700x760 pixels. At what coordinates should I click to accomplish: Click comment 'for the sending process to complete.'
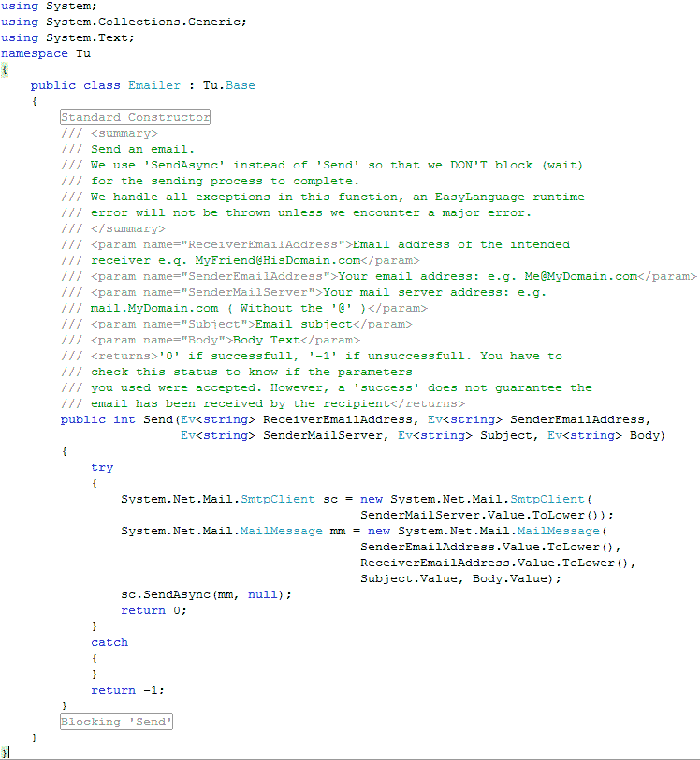coord(210,182)
